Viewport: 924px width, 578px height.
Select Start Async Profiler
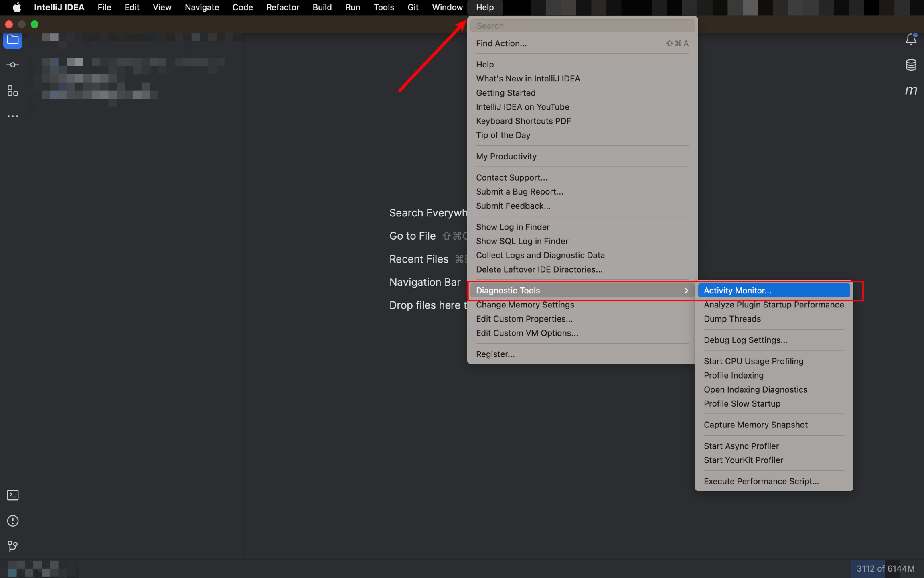pos(774,446)
